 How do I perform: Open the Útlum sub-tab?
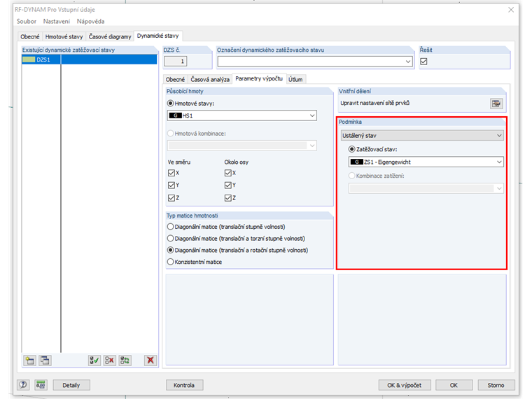[295, 79]
